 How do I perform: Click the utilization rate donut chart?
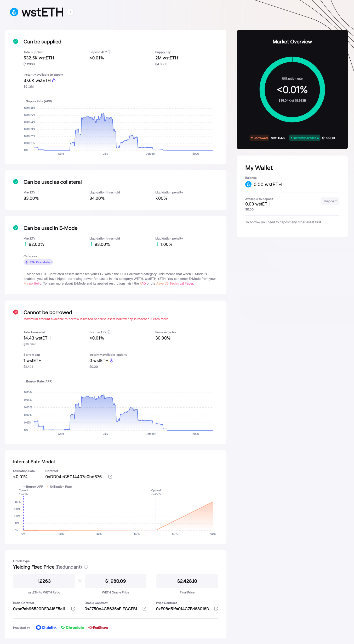pos(292,90)
